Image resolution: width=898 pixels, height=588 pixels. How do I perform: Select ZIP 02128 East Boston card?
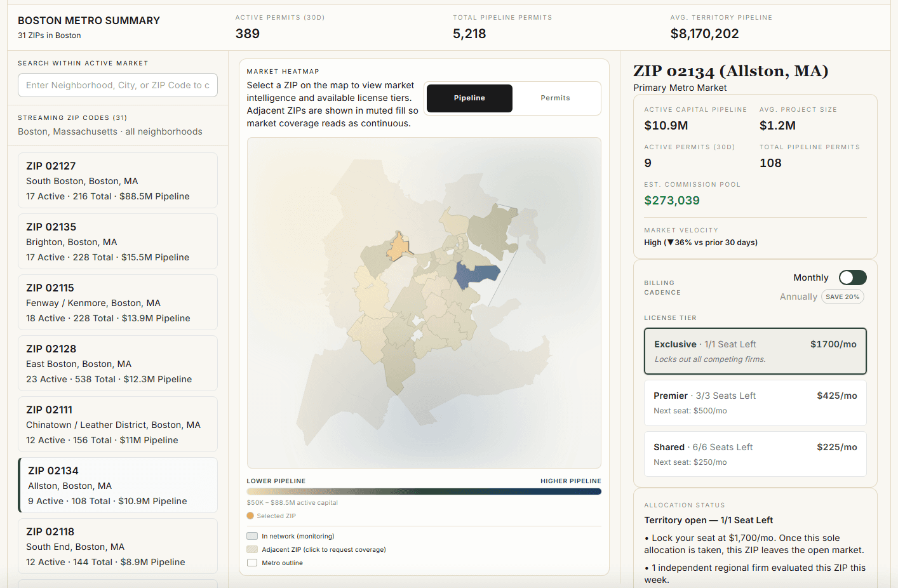click(117, 363)
